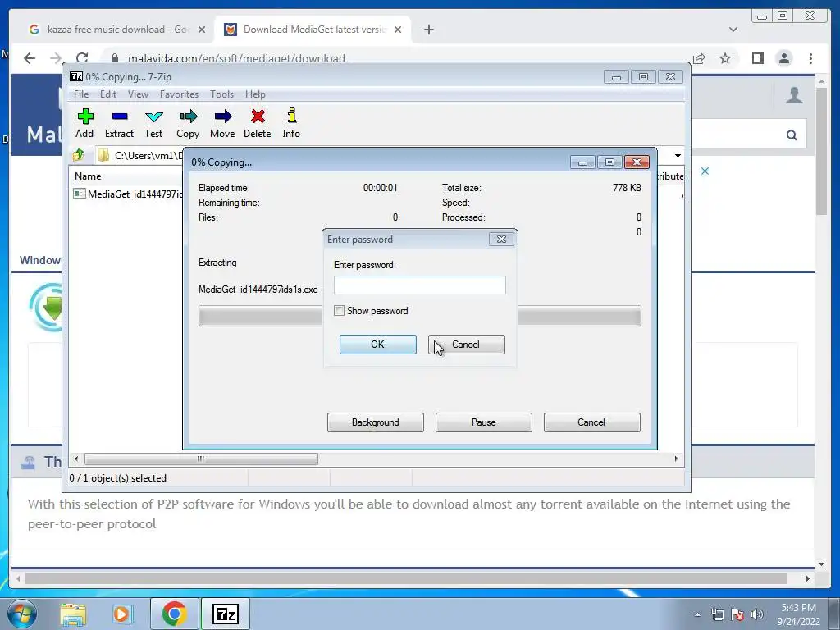Bookmark this page with star icon
This screenshot has width=840, height=630.
pos(725,58)
